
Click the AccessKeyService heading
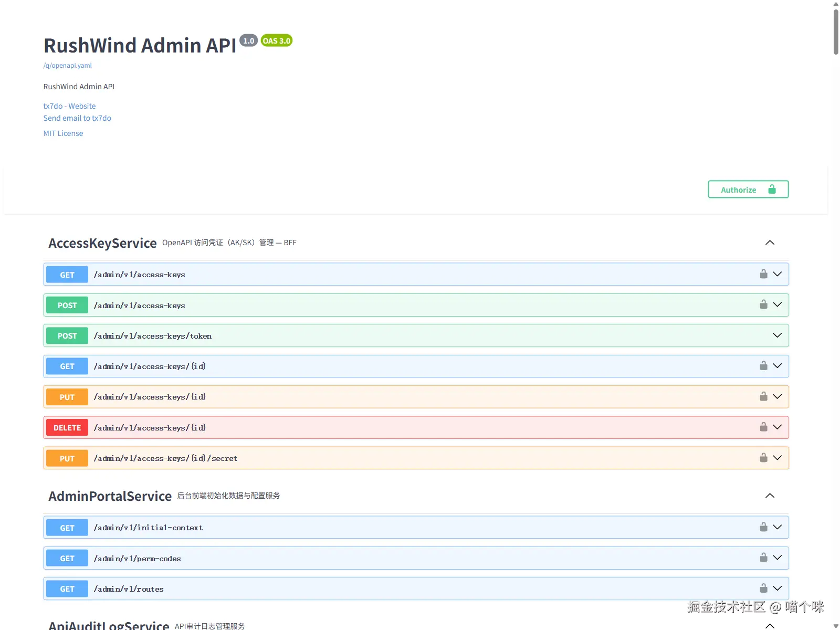[102, 243]
